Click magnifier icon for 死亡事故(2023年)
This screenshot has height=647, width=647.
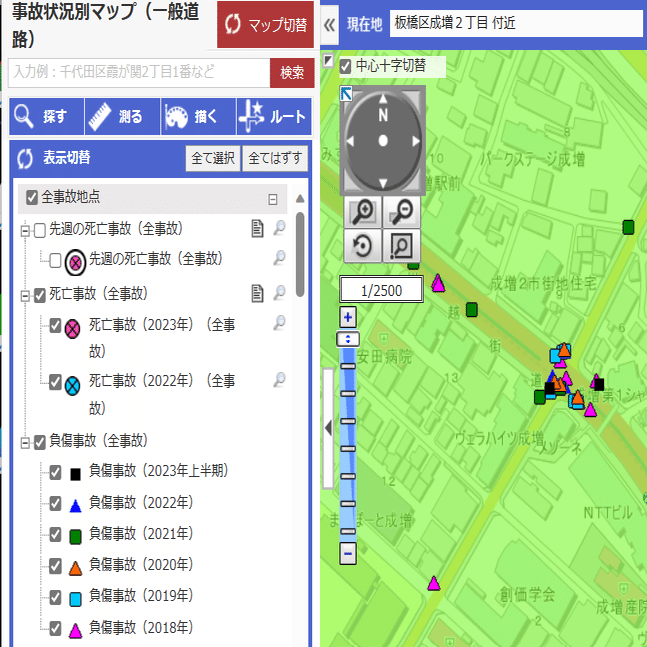[279, 323]
